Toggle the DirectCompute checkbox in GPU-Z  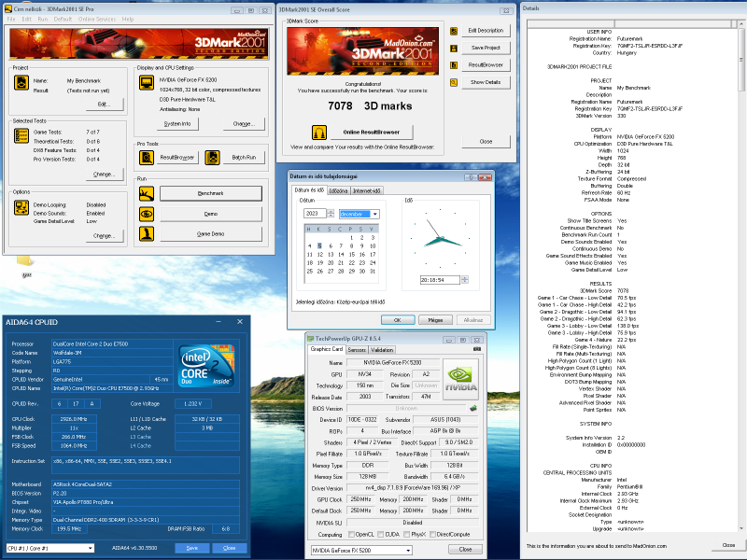pos(432,534)
